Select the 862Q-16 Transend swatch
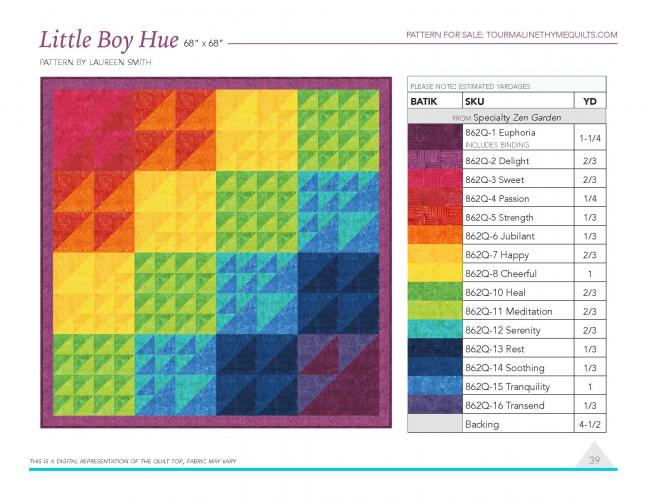The image size is (647, 500). pyautogui.click(x=435, y=405)
